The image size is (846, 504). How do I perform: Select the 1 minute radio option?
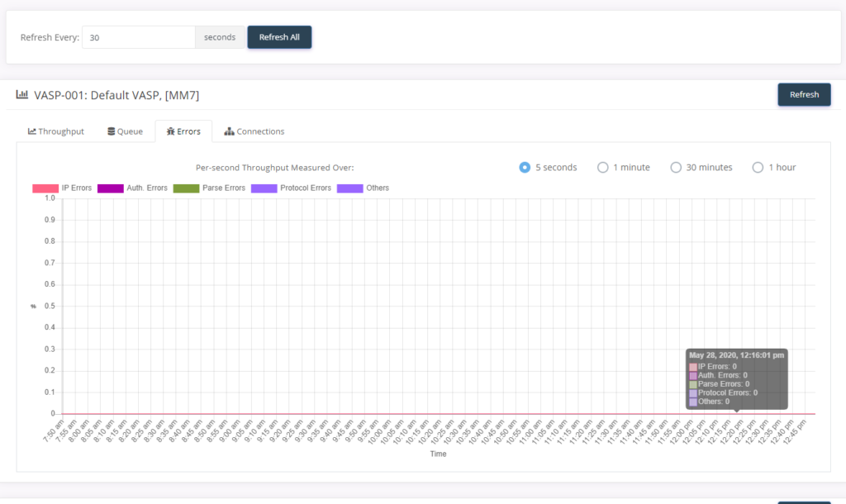[602, 167]
